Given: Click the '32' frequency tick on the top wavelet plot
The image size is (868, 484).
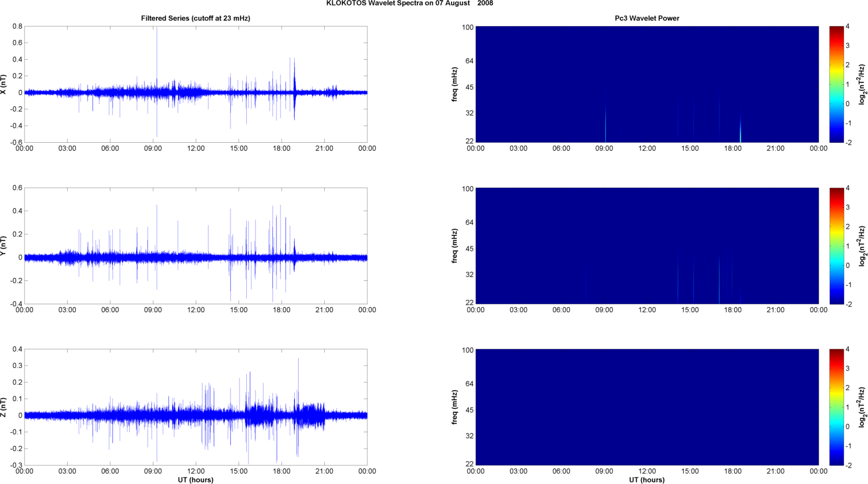Looking at the screenshot, I should (469, 113).
